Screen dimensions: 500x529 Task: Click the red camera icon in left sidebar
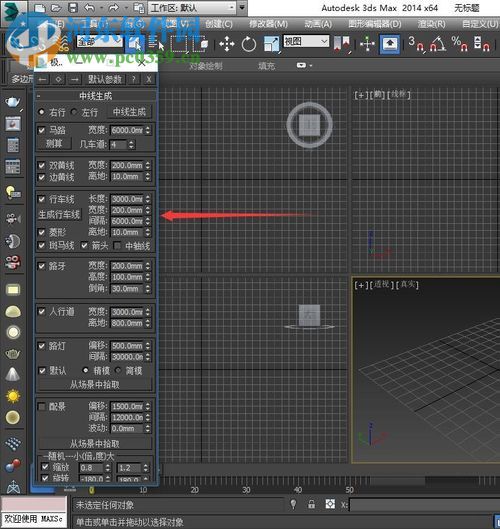pos(13,262)
